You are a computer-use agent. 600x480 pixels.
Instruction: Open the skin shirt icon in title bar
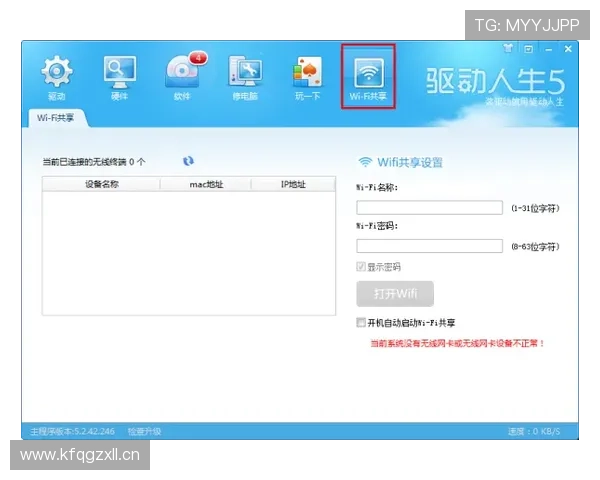coord(508,48)
